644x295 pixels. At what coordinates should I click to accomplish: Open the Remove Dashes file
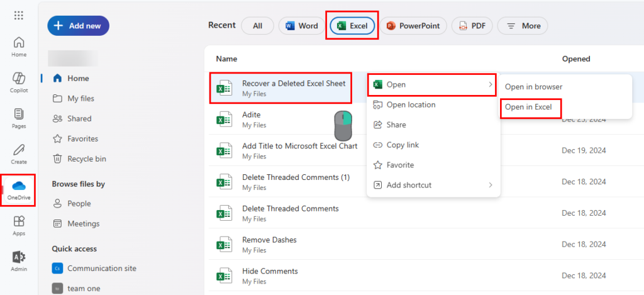click(x=269, y=240)
